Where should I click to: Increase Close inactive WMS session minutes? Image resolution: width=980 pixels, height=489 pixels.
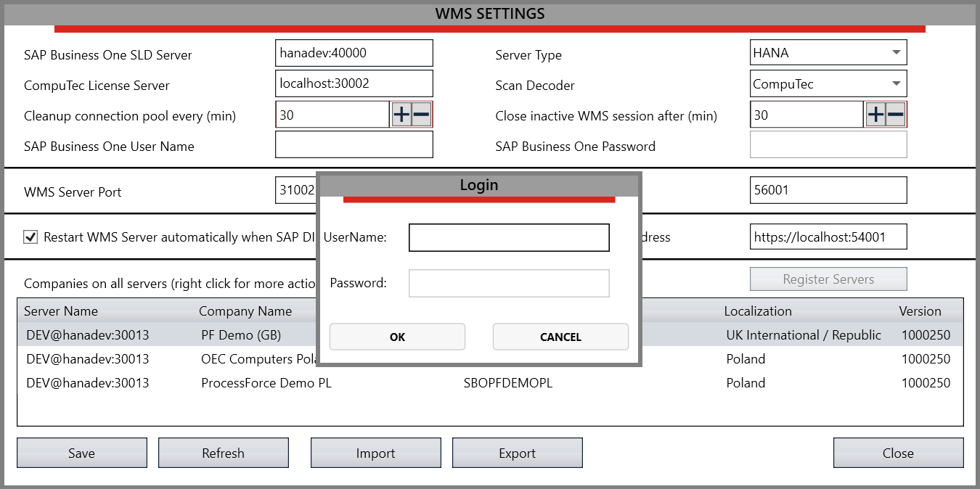click(875, 114)
